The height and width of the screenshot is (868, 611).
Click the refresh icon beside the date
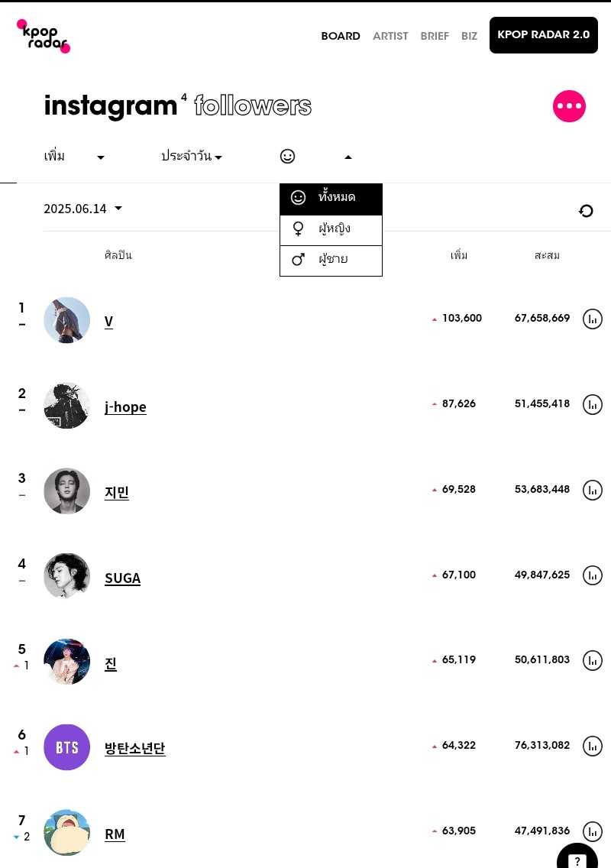pos(586,211)
